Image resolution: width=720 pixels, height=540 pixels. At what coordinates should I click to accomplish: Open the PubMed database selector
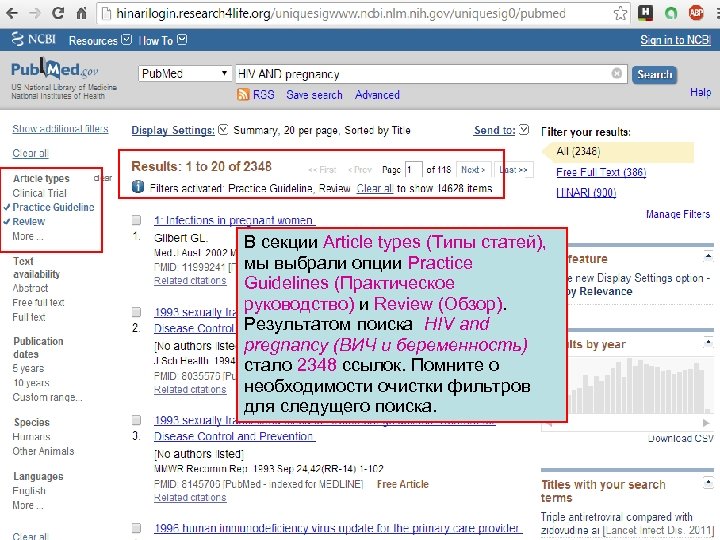coord(184,73)
